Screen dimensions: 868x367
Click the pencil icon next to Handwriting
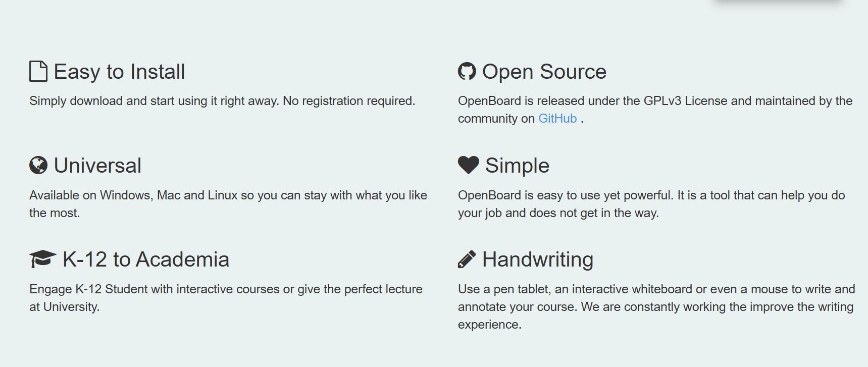click(x=467, y=259)
